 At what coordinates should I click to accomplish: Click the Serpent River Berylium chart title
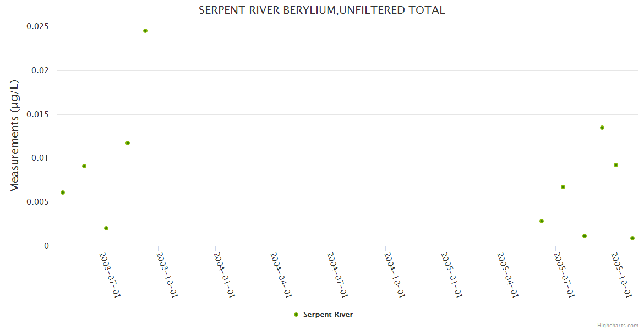tap(321, 10)
